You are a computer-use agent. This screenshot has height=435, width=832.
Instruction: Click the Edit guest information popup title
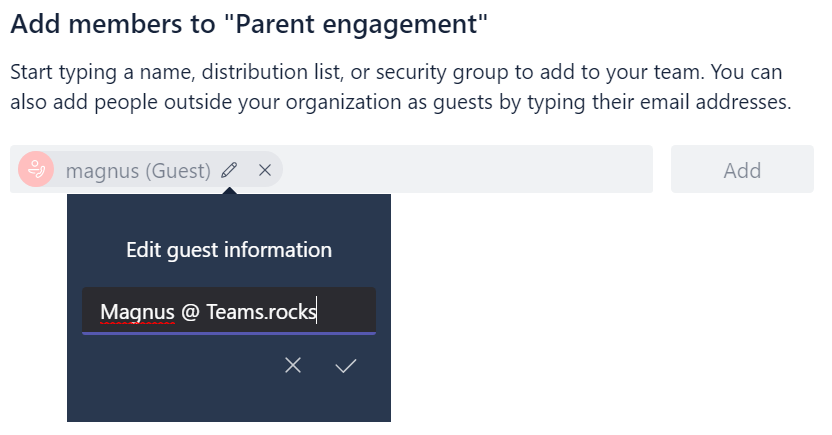pyautogui.click(x=229, y=250)
